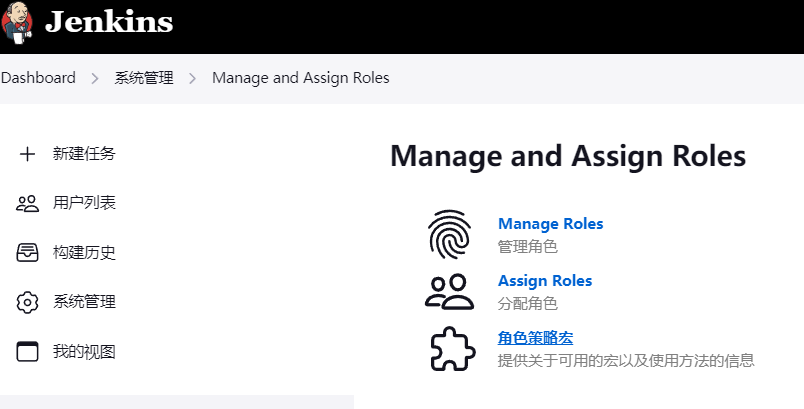This screenshot has height=409, width=804.
Task: Click the Jenkins title text in the header
Action: [109, 22]
